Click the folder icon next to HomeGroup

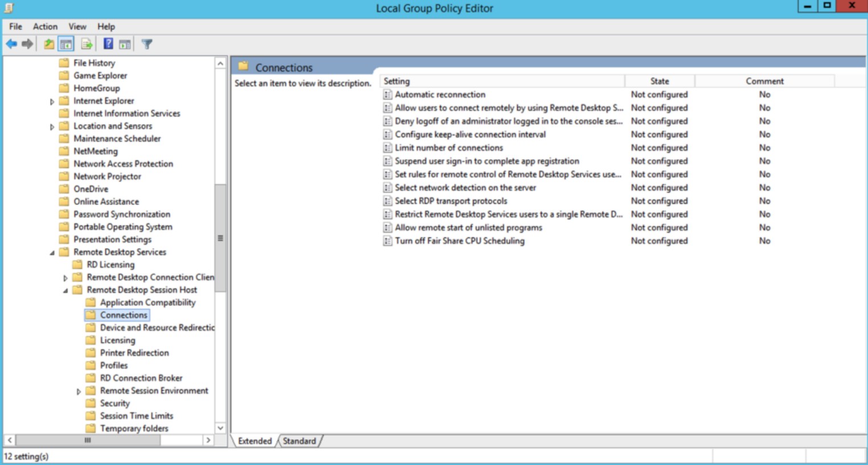coord(64,88)
